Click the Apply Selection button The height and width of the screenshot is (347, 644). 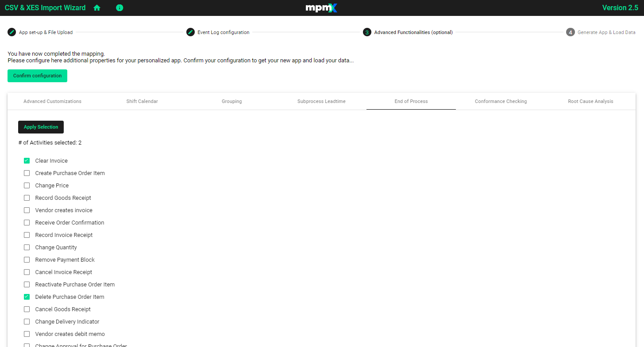(41, 127)
